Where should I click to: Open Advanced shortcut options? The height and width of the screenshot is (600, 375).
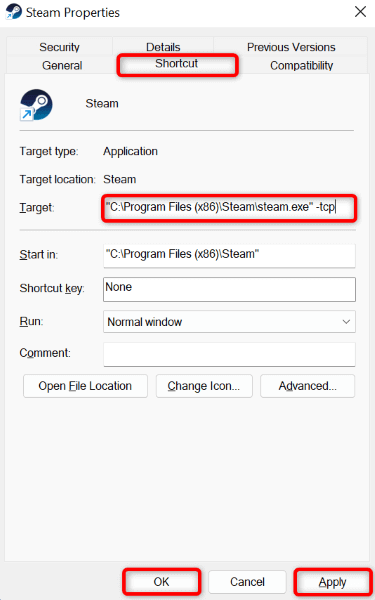pos(307,386)
